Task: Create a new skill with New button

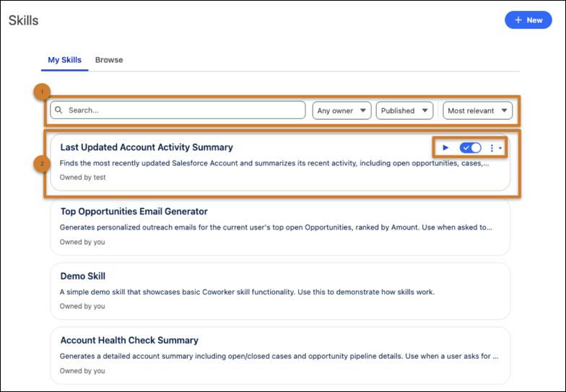Action: pos(528,20)
